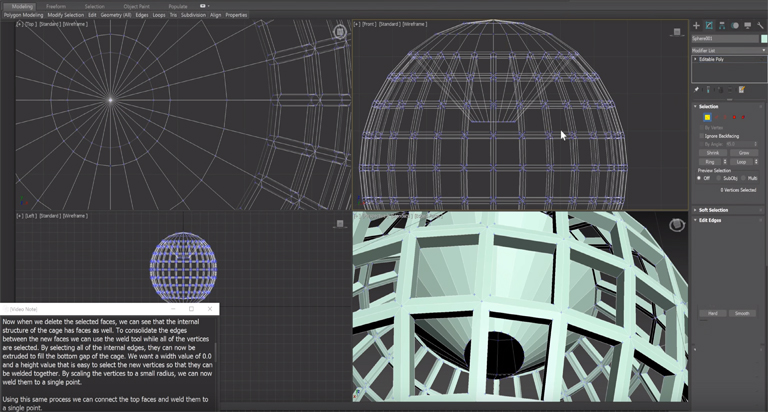Image resolution: width=768 pixels, height=412 pixels.
Task: Open the Modify command panel tab
Action: (710, 25)
